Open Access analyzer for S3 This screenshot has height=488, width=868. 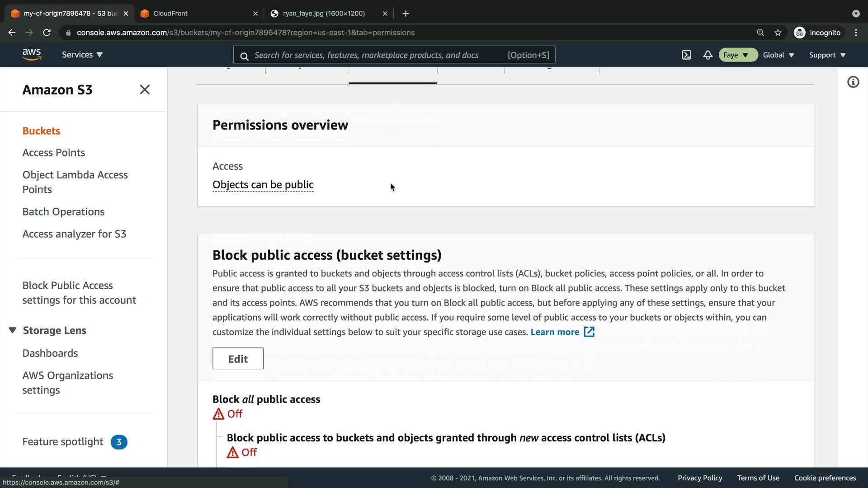click(74, 234)
